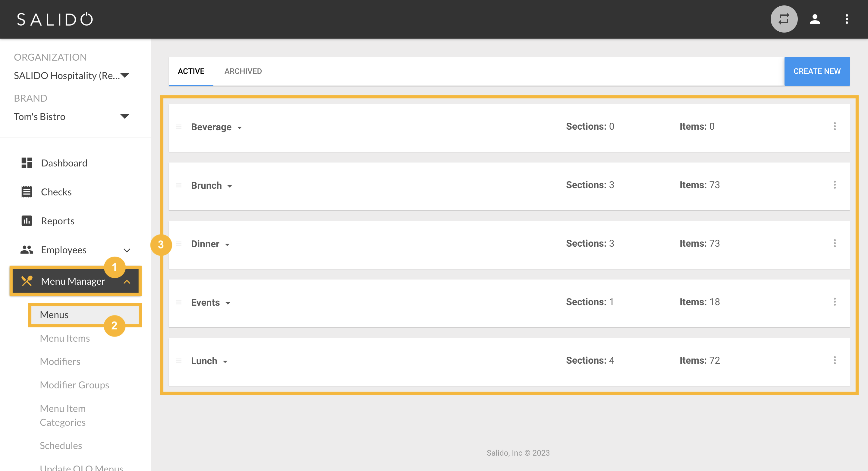Open Reports via the chart icon

(x=27, y=220)
